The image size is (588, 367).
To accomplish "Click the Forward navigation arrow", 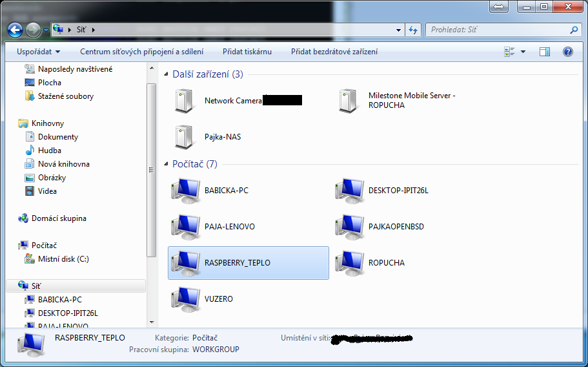I will pyautogui.click(x=33, y=30).
